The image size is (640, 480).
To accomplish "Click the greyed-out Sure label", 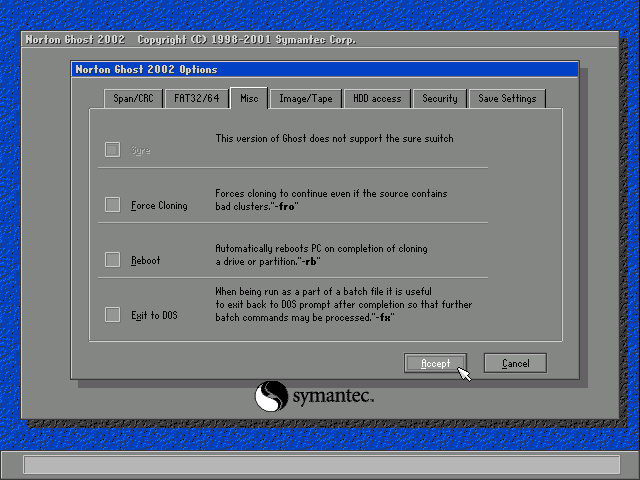I will 140,150.
